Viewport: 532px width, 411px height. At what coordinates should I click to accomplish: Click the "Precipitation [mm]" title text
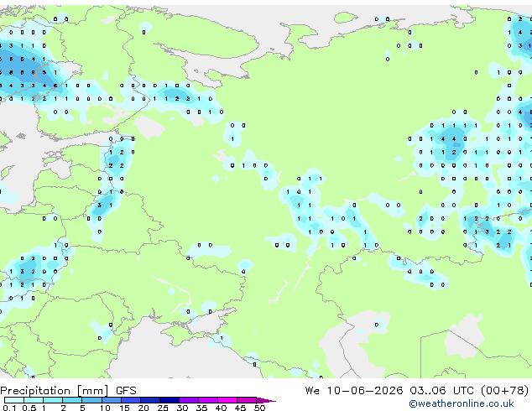[x=55, y=391]
